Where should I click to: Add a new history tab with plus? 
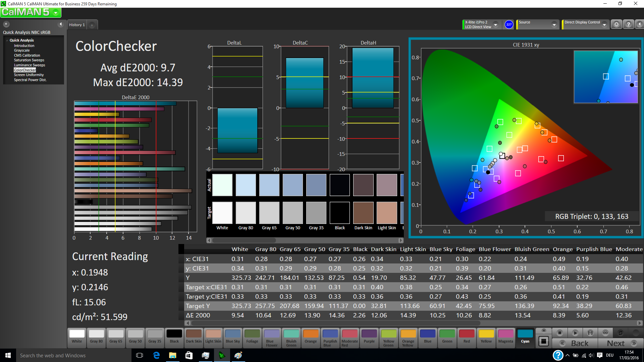point(92,25)
